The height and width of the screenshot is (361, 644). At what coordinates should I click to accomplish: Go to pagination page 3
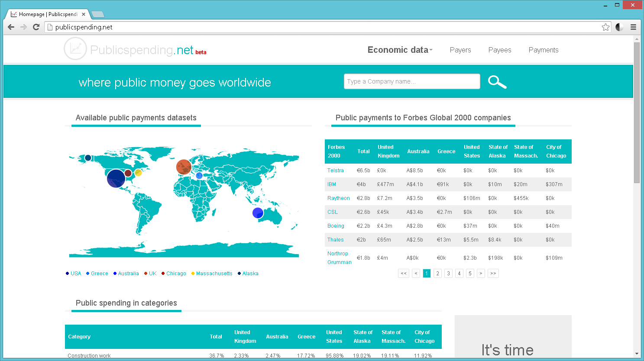[x=448, y=273]
